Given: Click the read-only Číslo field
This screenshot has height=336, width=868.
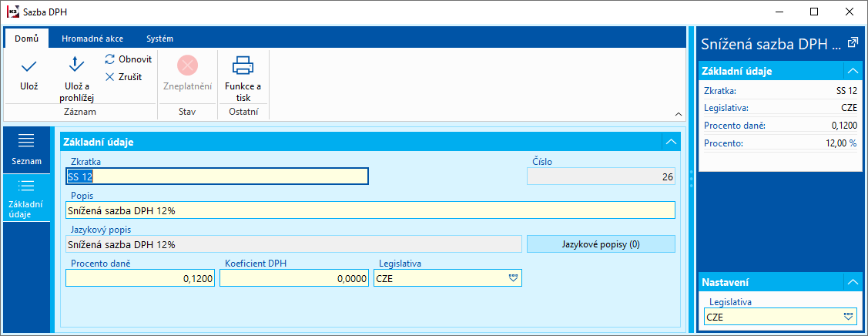Looking at the screenshot, I should [601, 177].
